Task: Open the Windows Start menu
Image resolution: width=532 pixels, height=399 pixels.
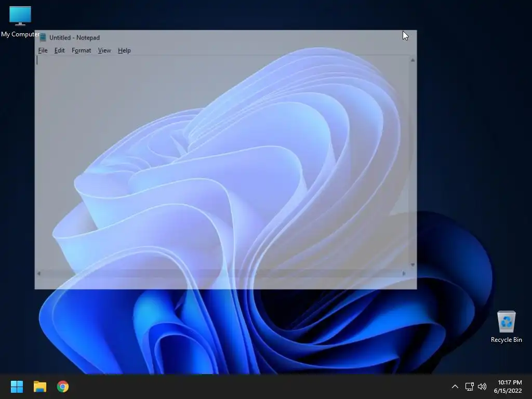Action: [x=17, y=387]
